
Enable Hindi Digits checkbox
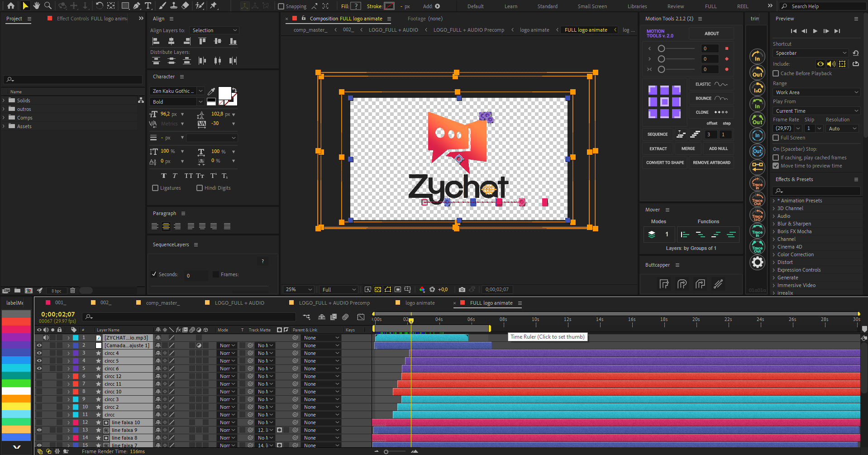point(200,188)
